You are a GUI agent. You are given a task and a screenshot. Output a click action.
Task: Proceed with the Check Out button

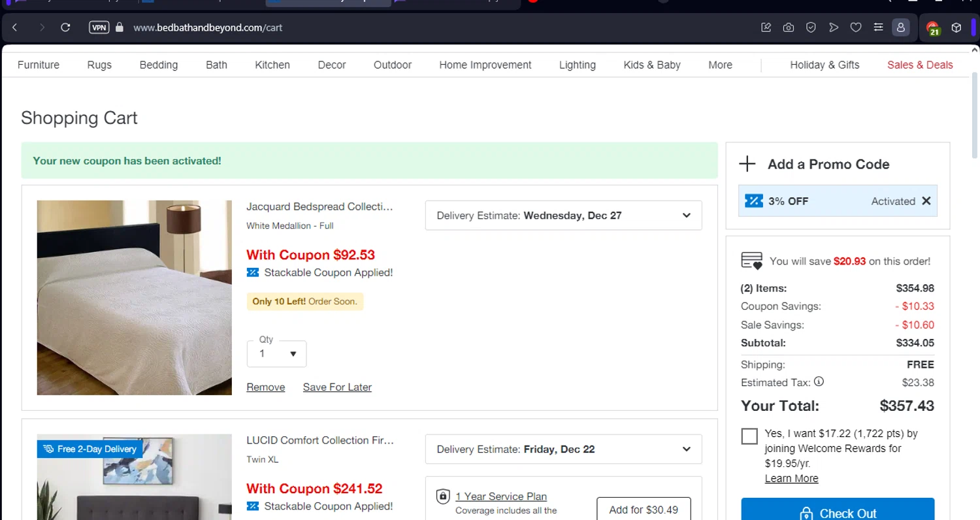point(838,510)
